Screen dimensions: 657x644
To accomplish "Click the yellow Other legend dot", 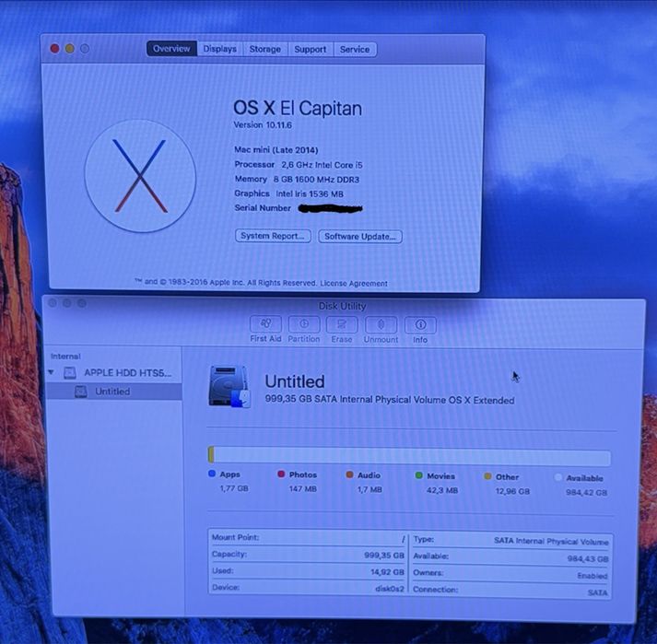I will 487,476.
